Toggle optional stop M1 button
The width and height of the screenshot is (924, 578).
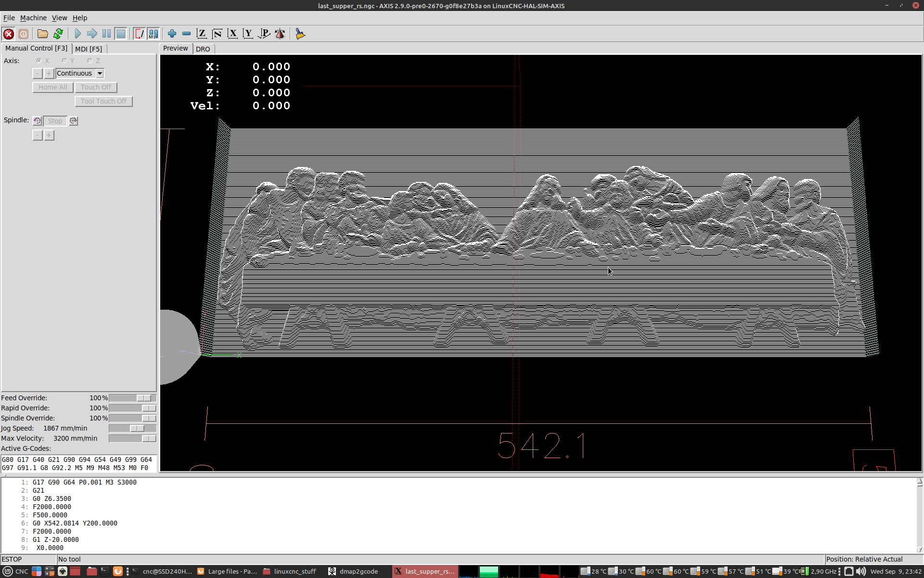point(154,34)
